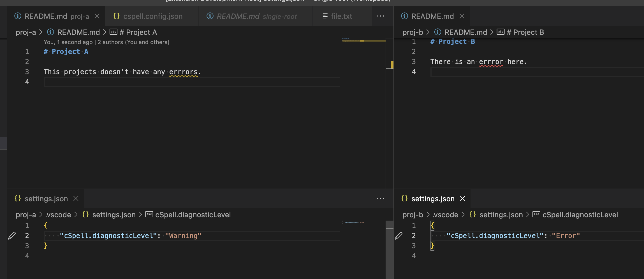644x279 pixels.
Task: Click vertical scrollbar of proj-a settings.json
Action: pyautogui.click(x=390, y=250)
